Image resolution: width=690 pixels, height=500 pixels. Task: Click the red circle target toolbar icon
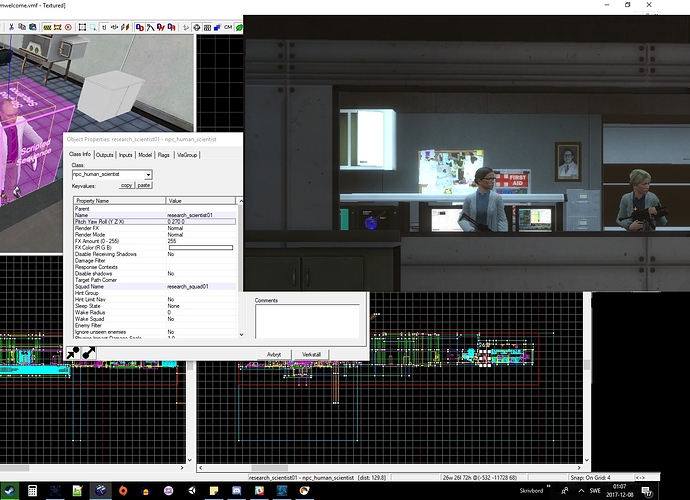[68, 27]
